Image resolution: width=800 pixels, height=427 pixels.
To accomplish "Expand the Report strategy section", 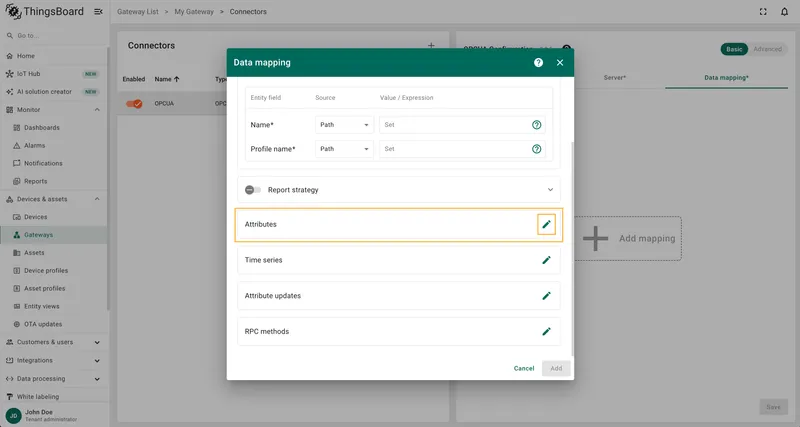I will coord(551,190).
